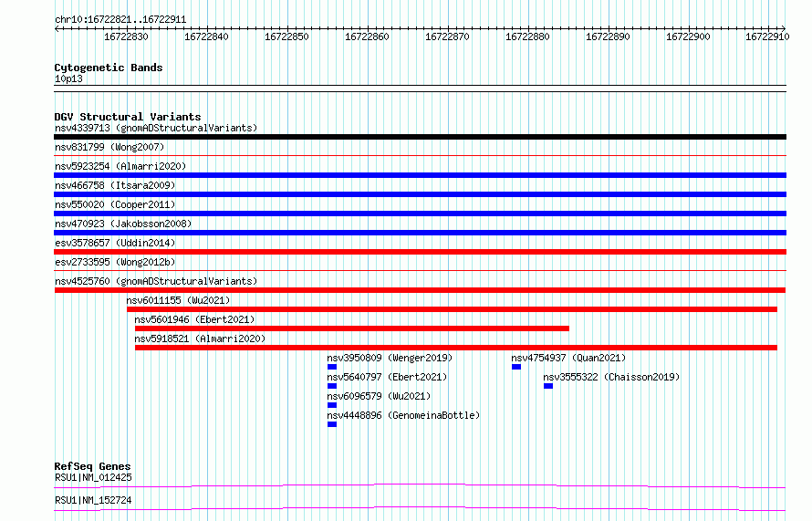This screenshot has width=812, height=521.
Task: Click nsv470923 (Jakobsson2008) label
Action: pyautogui.click(x=123, y=224)
